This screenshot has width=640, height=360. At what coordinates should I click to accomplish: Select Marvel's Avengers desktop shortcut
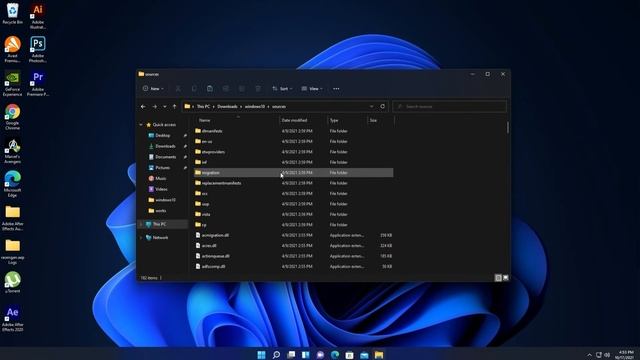[12, 150]
